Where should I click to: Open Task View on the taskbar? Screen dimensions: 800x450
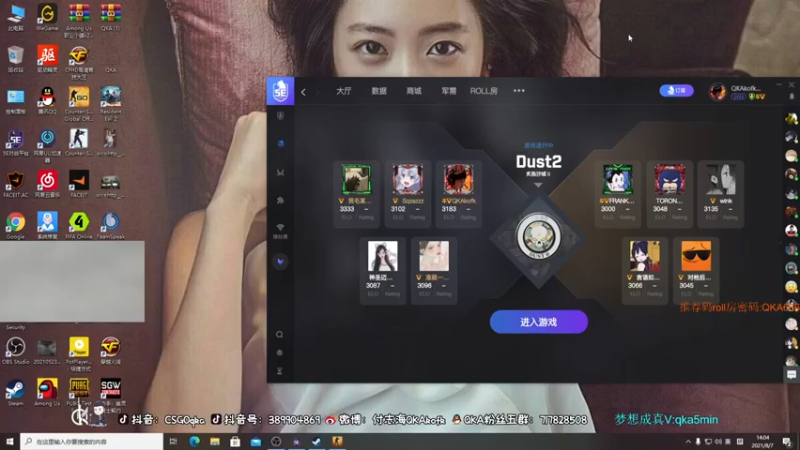pos(173,441)
